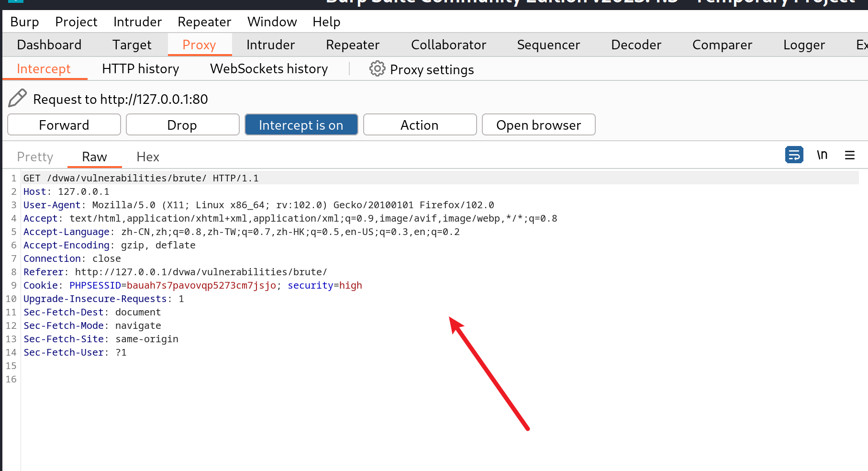Switch to the Intruder tool tab
Screen dimensions: 868x471
coord(270,45)
